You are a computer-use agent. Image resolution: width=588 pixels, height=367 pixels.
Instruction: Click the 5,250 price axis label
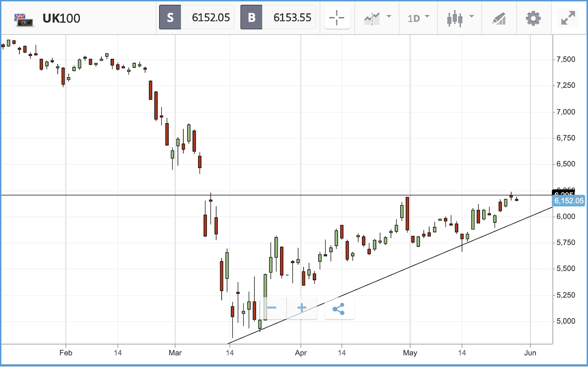coord(566,295)
